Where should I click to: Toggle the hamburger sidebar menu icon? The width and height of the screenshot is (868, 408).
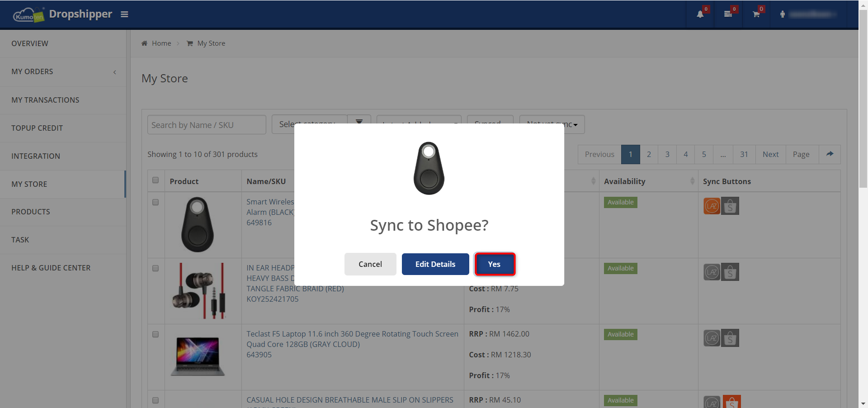coord(124,14)
